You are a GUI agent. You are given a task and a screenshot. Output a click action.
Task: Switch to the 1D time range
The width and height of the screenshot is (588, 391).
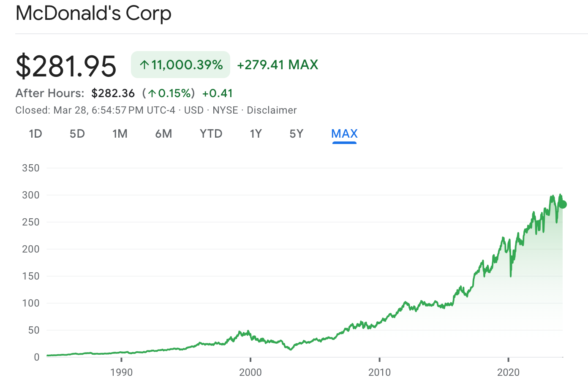tap(35, 134)
